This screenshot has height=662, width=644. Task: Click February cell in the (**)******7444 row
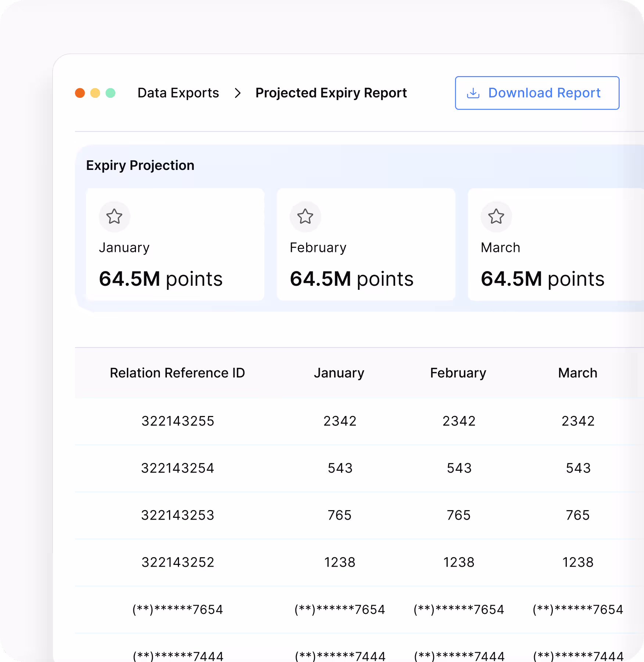pos(459,656)
